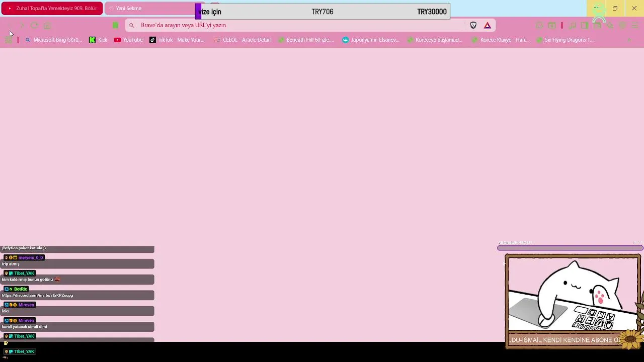Screen dimensions: 644x362
Task: Open Brave Rewards triangle icon
Action: click(488, 25)
